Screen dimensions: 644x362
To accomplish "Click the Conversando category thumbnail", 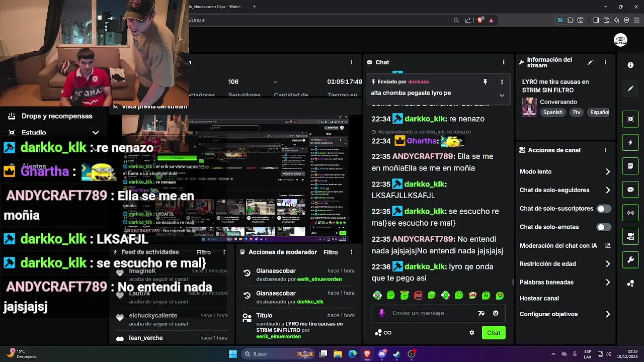I will [x=529, y=107].
